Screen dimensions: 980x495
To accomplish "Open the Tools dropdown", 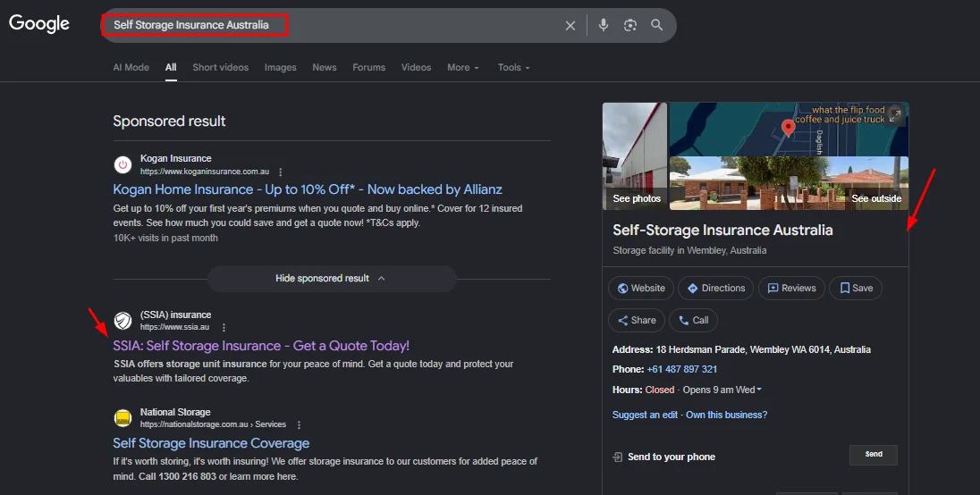I will (513, 68).
